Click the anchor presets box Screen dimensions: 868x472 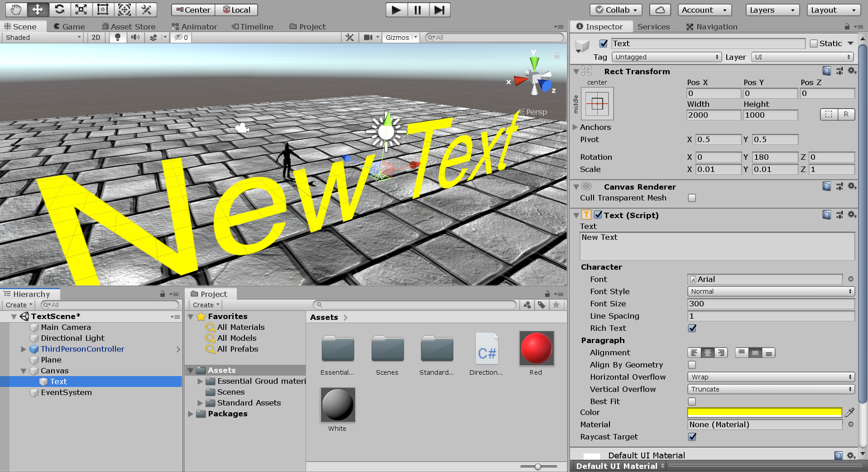click(597, 104)
